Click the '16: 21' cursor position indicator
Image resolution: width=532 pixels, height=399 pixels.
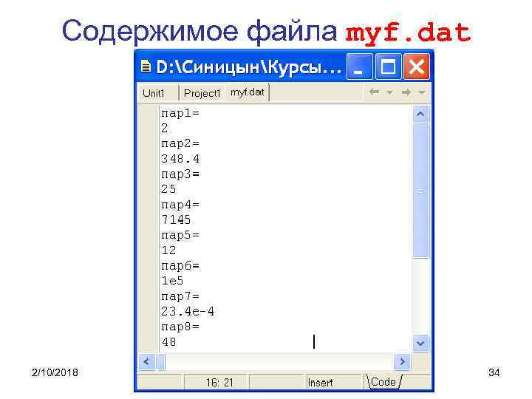coord(219,383)
